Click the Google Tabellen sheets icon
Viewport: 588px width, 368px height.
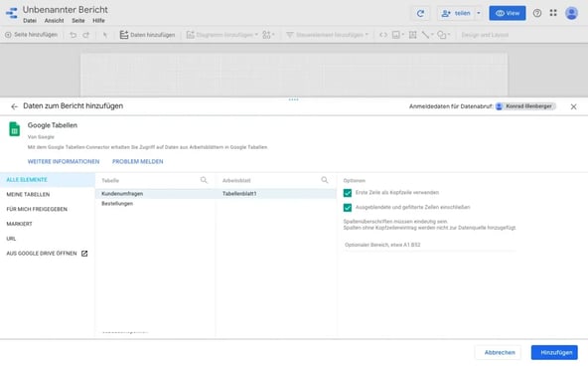coord(14,129)
